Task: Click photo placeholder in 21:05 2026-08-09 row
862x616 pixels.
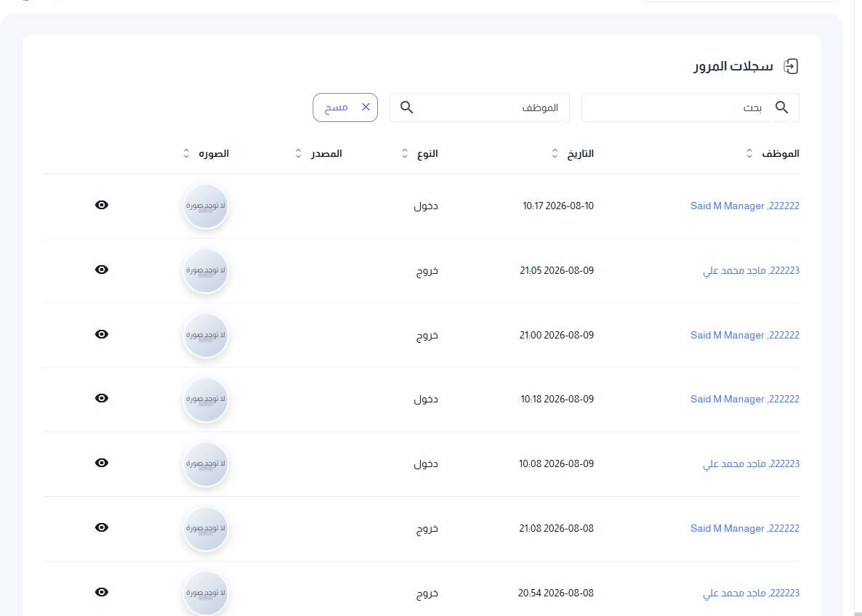Action: click(x=206, y=270)
